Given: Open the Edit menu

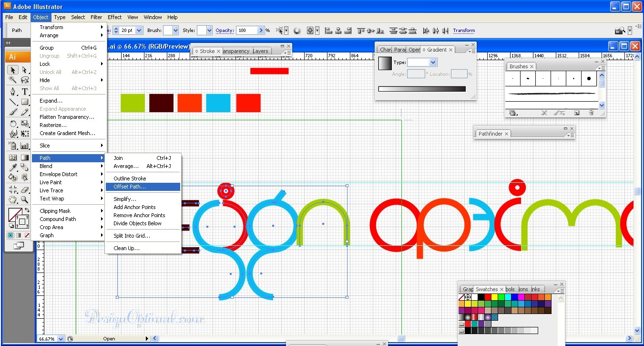Looking at the screenshot, I should pos(23,17).
